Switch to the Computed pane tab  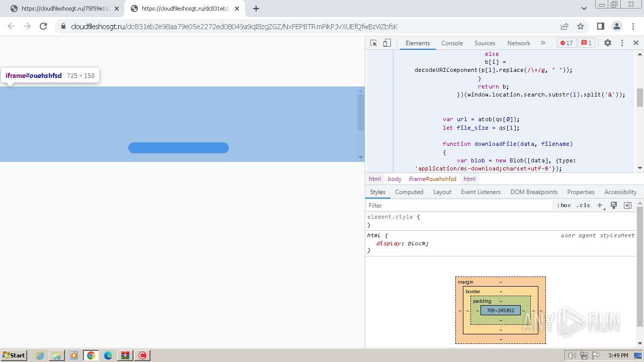tap(409, 192)
